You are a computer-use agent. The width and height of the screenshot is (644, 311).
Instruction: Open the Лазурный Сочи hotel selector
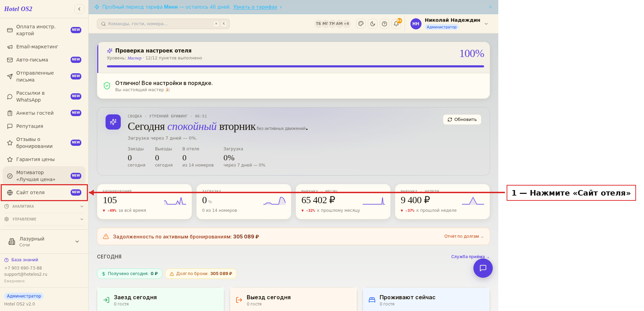tap(44, 242)
